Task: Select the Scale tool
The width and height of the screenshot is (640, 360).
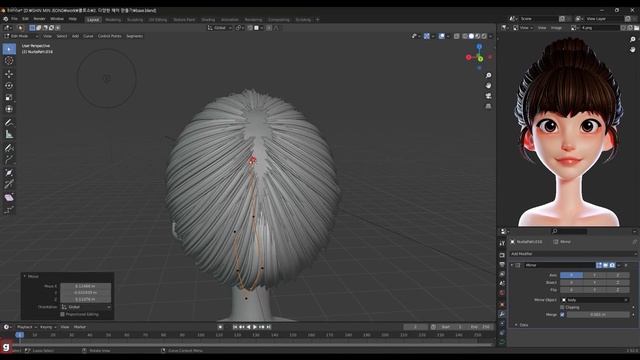Action: pos(9,98)
